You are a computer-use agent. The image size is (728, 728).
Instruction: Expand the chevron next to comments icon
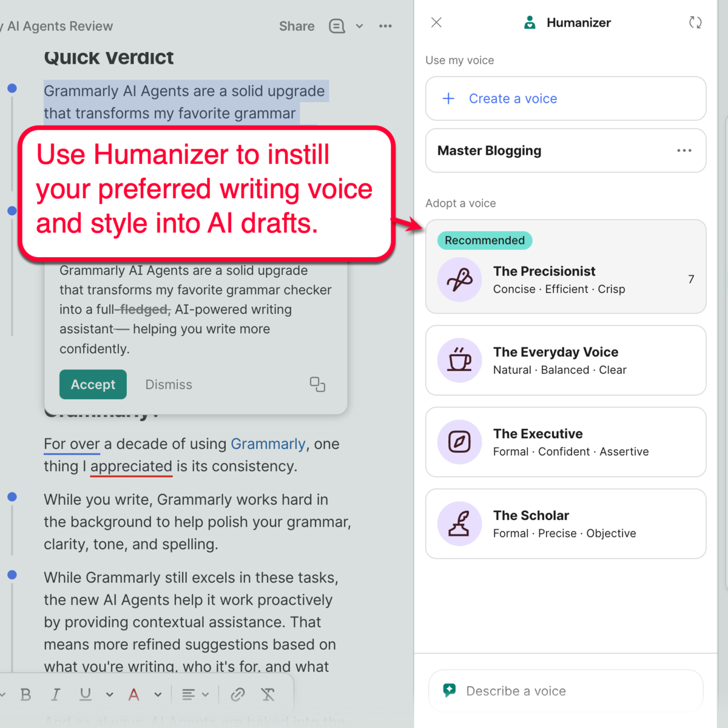tap(359, 26)
